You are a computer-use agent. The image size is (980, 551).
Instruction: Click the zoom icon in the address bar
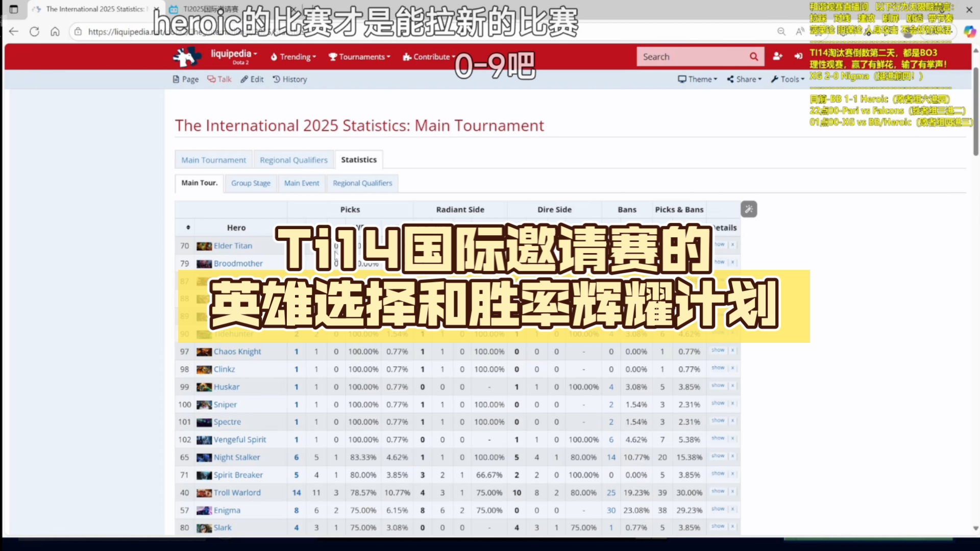(x=781, y=31)
